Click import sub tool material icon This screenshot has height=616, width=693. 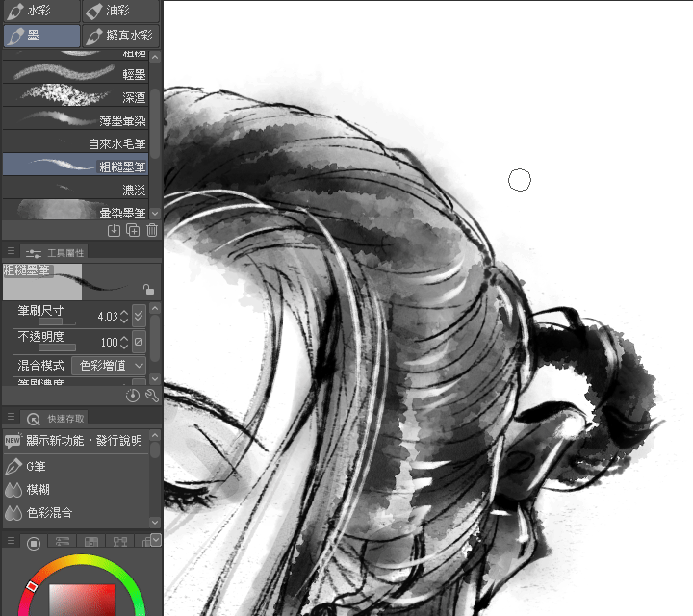click(x=114, y=230)
